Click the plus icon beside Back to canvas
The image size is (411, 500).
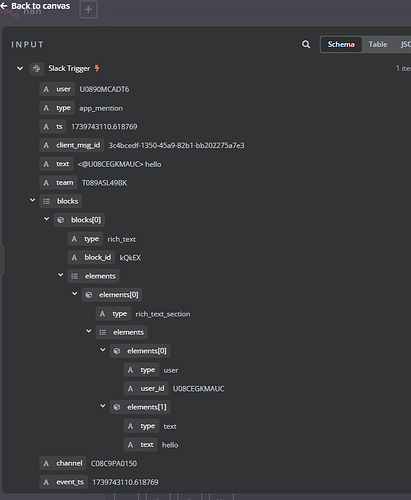88,10
